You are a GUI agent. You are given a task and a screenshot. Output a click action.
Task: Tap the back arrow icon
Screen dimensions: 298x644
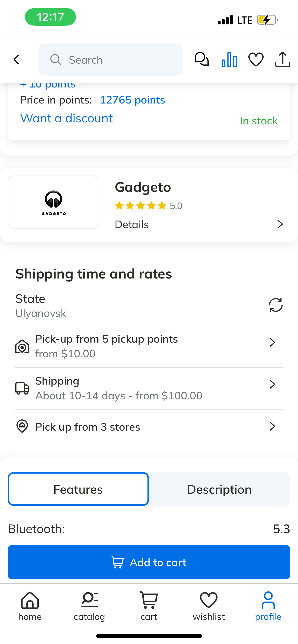(x=17, y=60)
